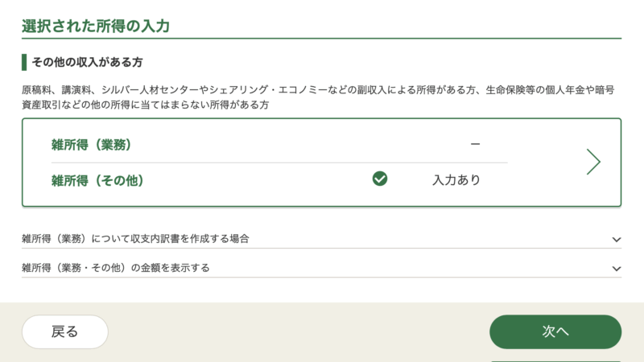Select the 雑所得（その他） row label
This screenshot has height=362, width=644.
97,180
